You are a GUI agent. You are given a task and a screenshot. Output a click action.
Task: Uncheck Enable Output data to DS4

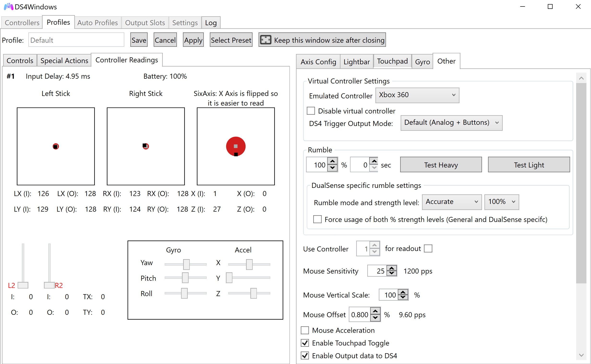pyautogui.click(x=305, y=356)
